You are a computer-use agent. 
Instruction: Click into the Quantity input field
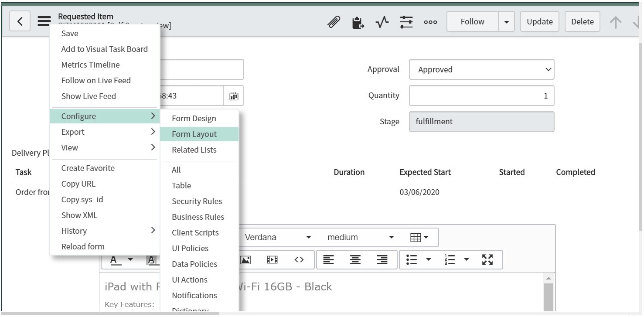pos(481,96)
